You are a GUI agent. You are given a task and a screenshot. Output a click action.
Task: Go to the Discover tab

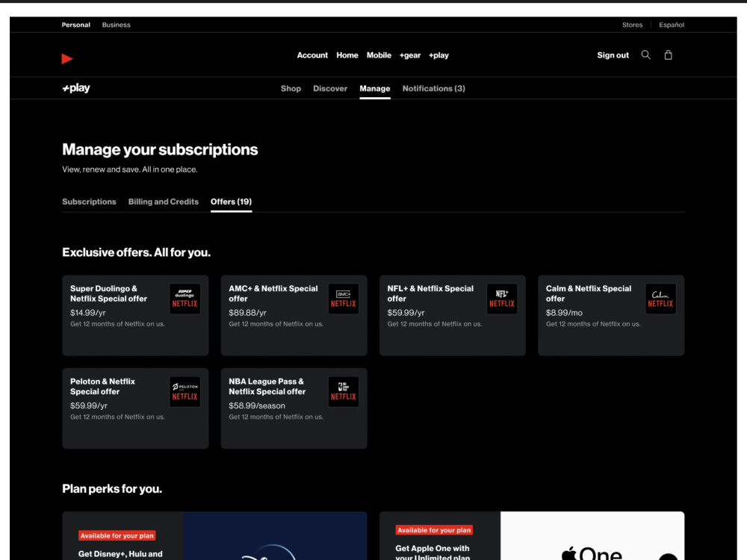tap(330, 89)
